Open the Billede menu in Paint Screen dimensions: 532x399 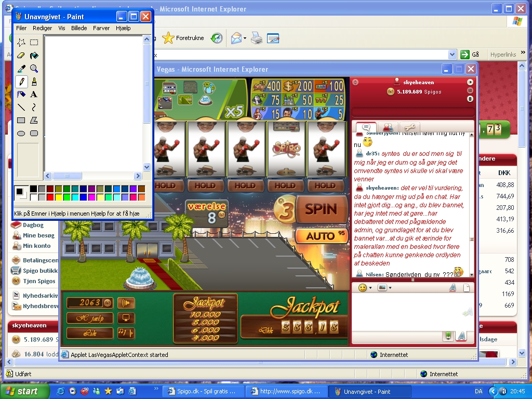(79, 28)
